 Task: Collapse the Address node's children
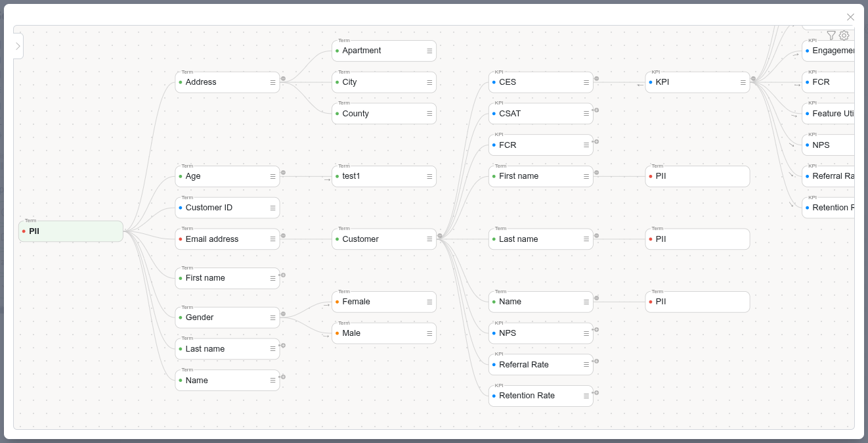tap(283, 78)
